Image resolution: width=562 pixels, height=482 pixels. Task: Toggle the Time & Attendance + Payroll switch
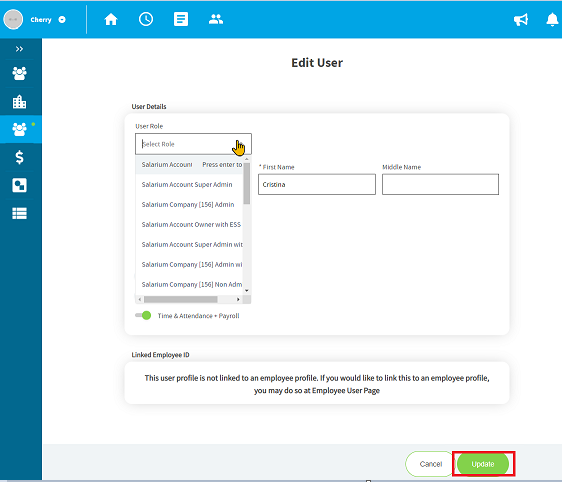click(143, 315)
